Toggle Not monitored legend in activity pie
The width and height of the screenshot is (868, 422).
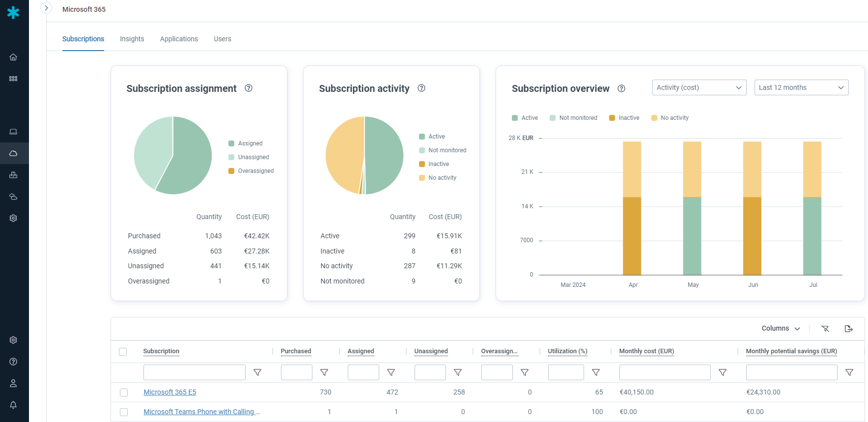point(443,150)
